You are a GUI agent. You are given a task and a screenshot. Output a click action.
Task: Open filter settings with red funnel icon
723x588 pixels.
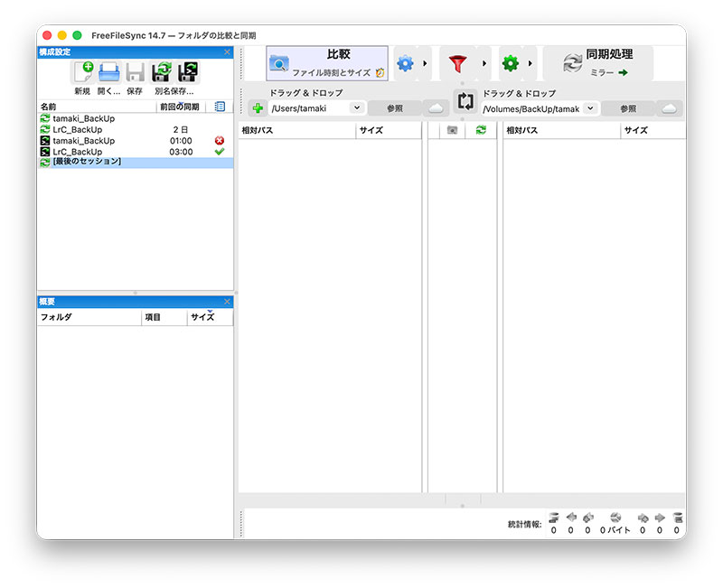[458, 63]
